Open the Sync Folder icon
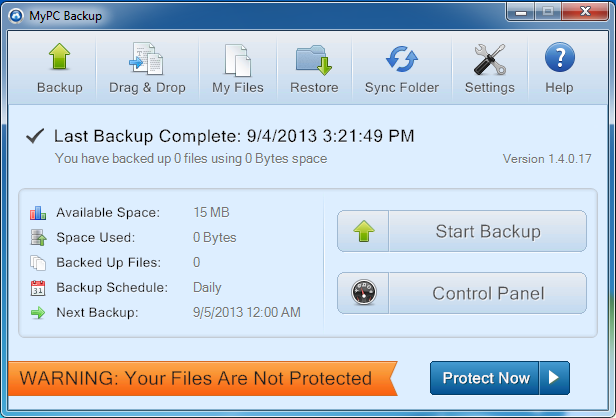Screen dimensions: 616x418 tap(402, 59)
